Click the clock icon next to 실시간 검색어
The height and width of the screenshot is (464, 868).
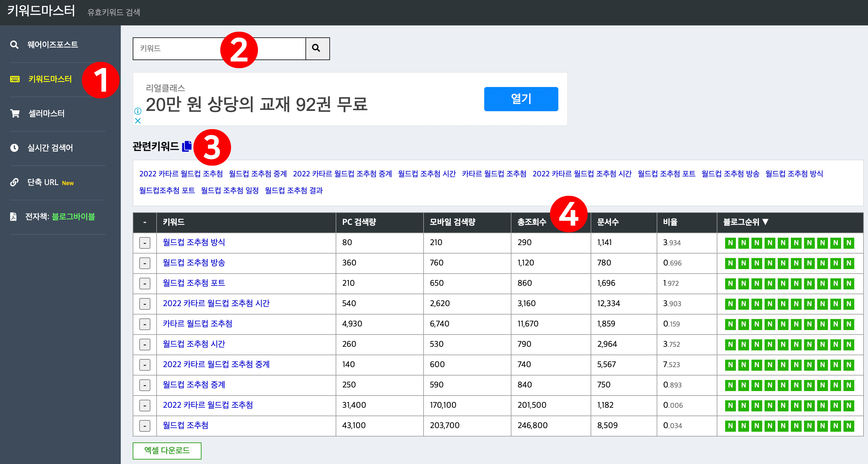click(15, 148)
